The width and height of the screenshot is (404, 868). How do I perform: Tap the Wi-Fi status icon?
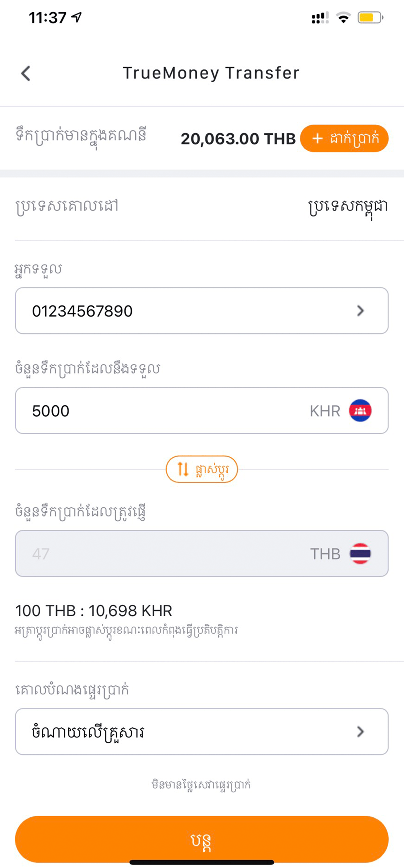pyautogui.click(x=343, y=18)
